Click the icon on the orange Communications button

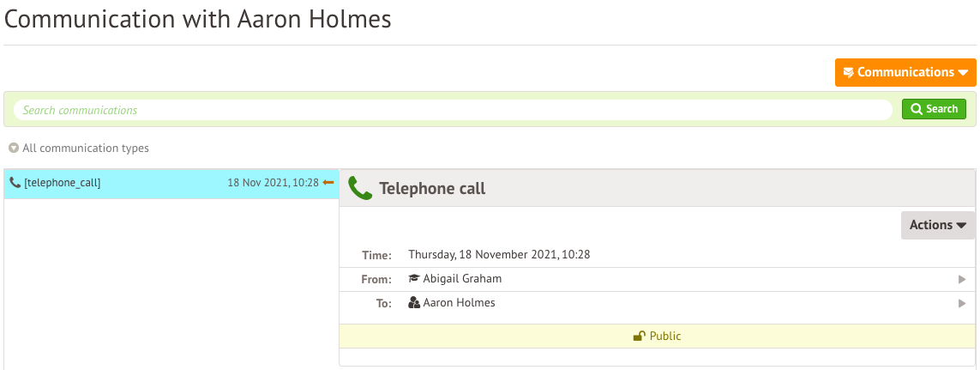pyautogui.click(x=848, y=72)
